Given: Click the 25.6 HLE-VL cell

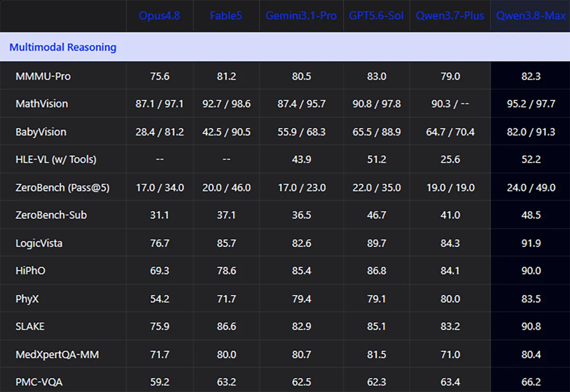Looking at the screenshot, I should [x=450, y=159].
